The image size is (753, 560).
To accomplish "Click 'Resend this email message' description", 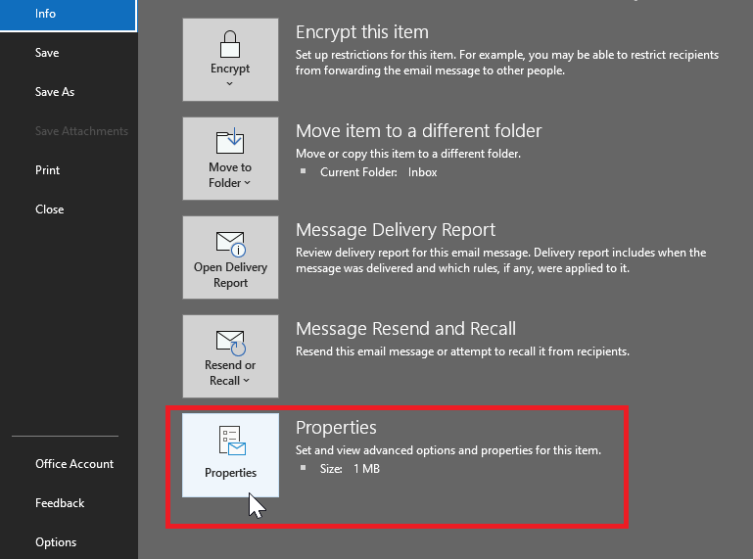I will click(x=462, y=351).
